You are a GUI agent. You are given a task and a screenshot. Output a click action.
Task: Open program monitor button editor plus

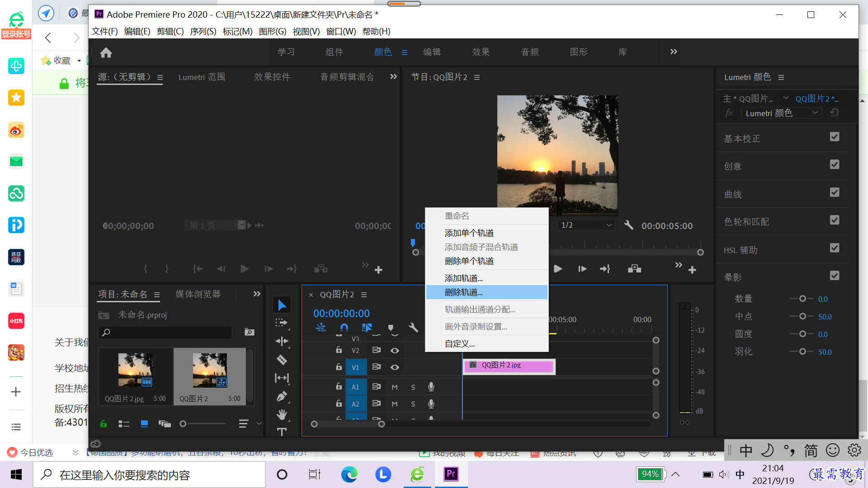pyautogui.click(x=692, y=270)
